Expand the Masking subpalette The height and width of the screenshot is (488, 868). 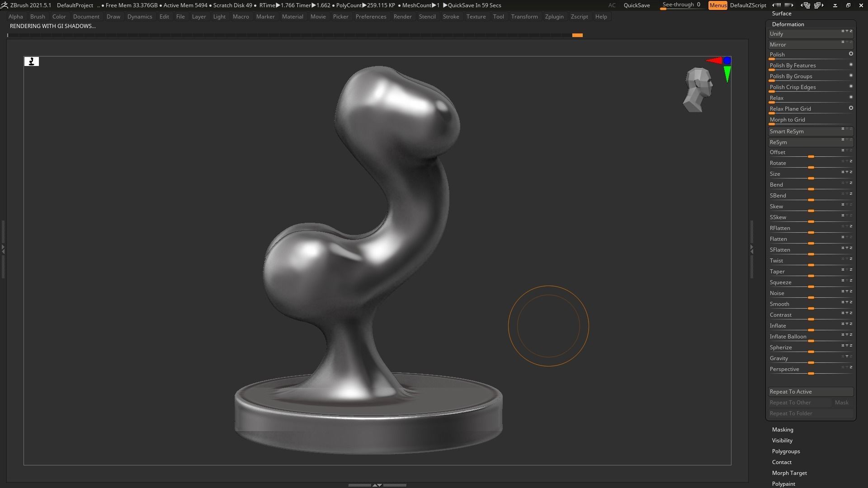pos(783,430)
